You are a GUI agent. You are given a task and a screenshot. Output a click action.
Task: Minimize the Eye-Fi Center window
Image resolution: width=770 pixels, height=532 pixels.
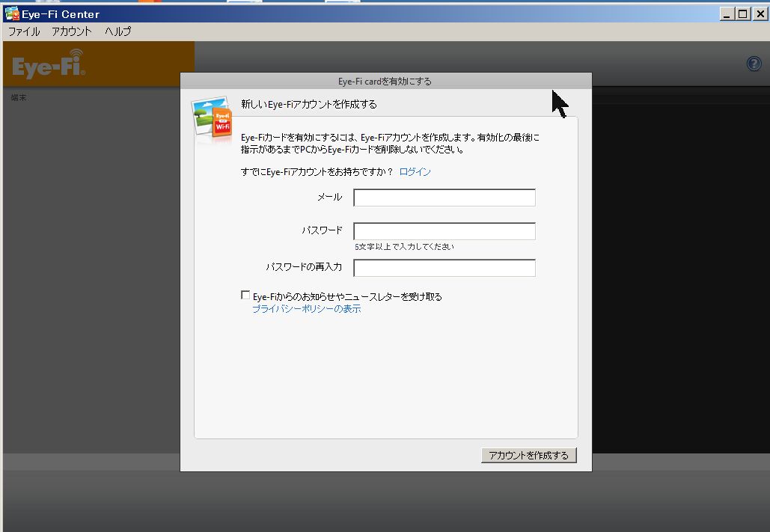[x=727, y=14]
